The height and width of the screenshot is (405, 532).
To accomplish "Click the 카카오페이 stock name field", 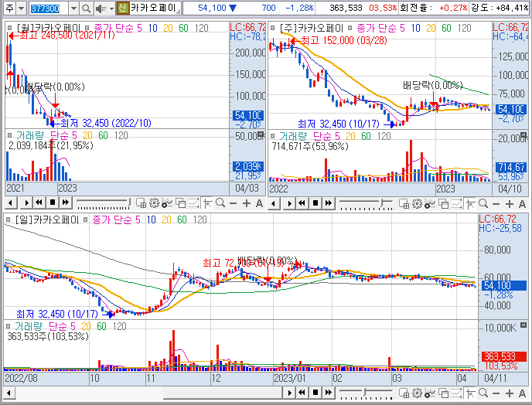I will pyautogui.click(x=155, y=9).
